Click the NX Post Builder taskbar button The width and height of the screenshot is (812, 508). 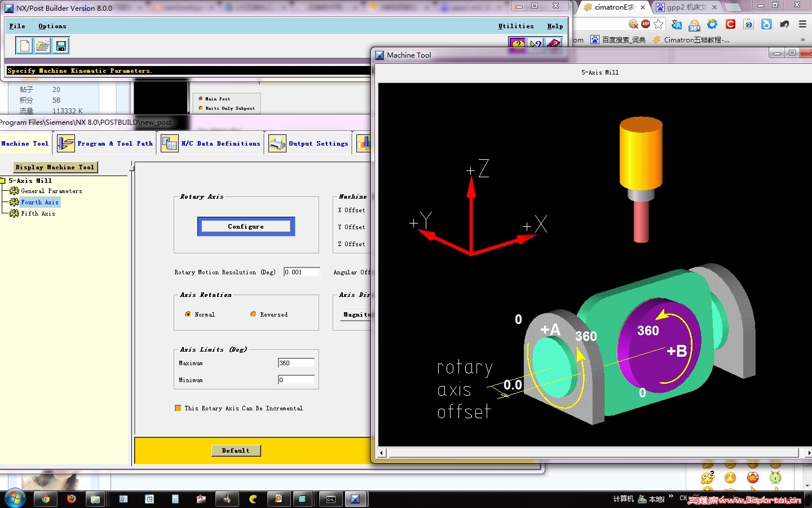[355, 499]
